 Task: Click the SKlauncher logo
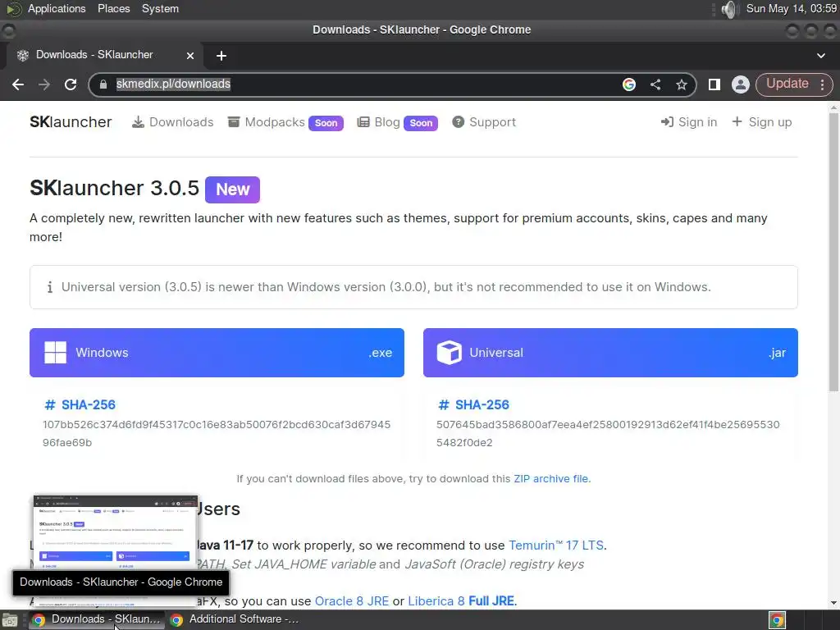click(71, 122)
